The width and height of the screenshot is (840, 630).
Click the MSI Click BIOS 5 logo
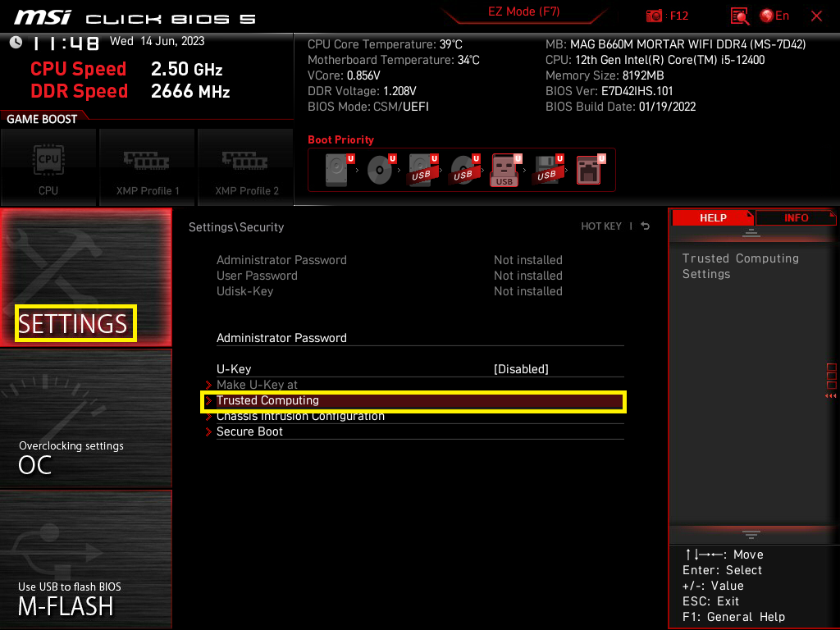click(135, 18)
